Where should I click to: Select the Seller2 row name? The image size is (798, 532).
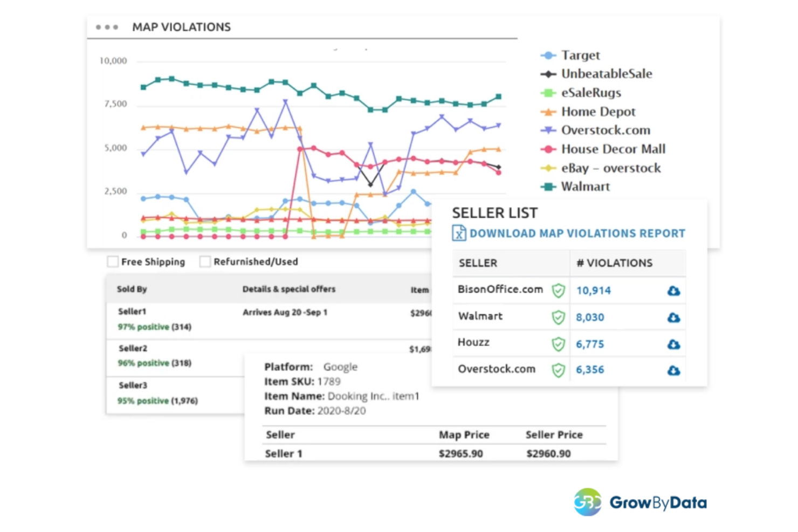click(133, 348)
